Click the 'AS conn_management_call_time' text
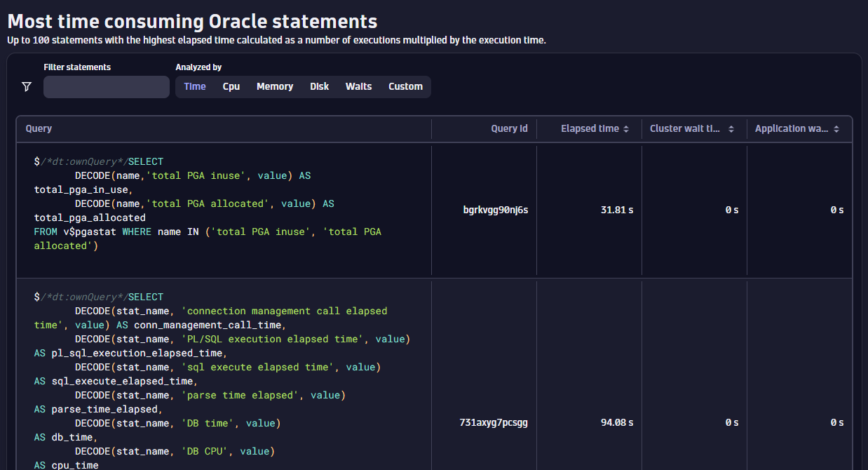Screen dimensions: 868x470 coord(198,325)
